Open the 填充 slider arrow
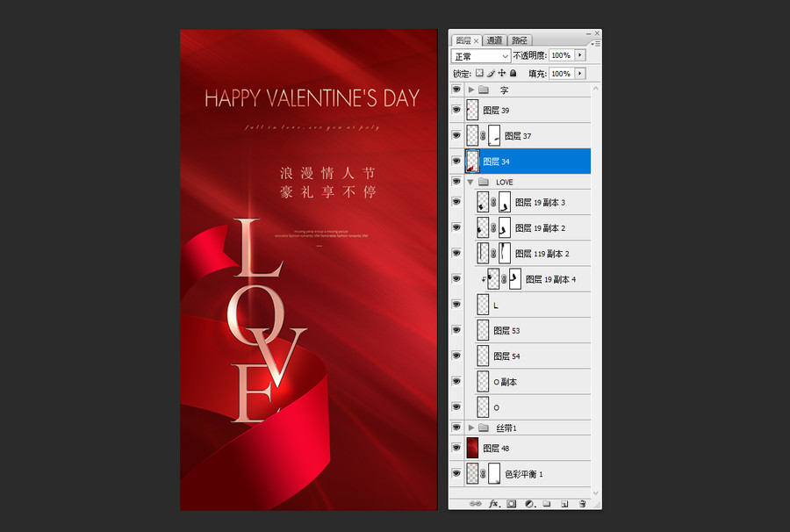790x532 pixels. tap(580, 74)
